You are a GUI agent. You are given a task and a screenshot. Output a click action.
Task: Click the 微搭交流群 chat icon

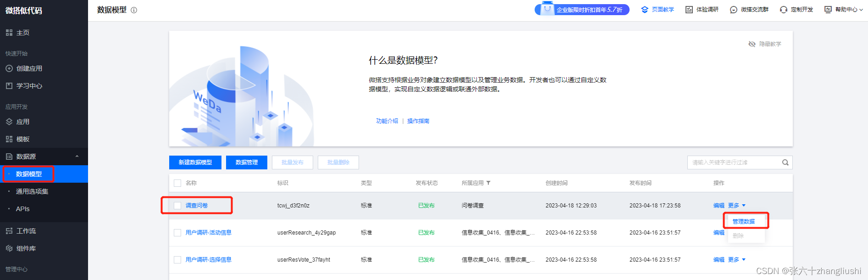pos(734,10)
